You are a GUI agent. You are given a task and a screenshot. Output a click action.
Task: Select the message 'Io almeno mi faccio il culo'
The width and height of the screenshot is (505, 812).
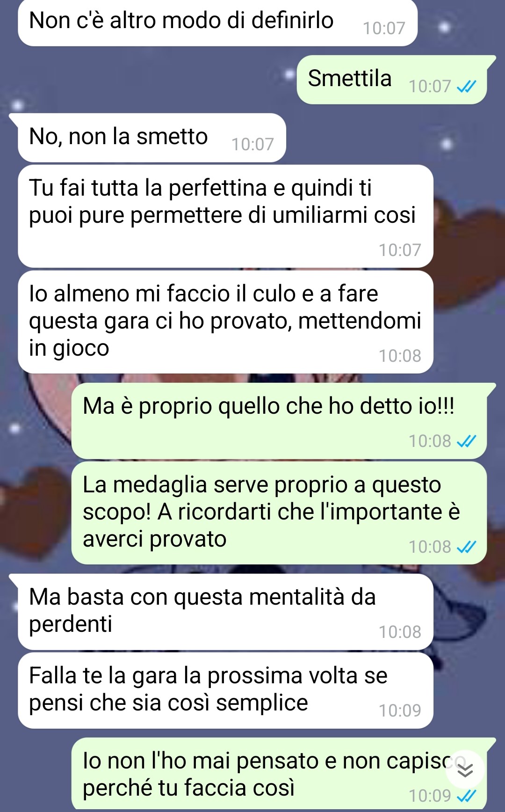tap(225, 322)
